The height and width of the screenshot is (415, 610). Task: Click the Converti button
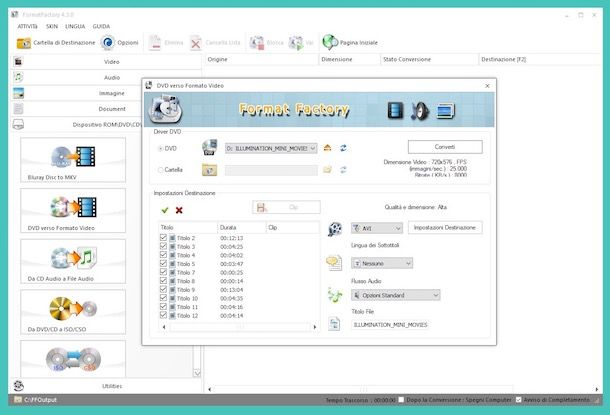tap(445, 147)
